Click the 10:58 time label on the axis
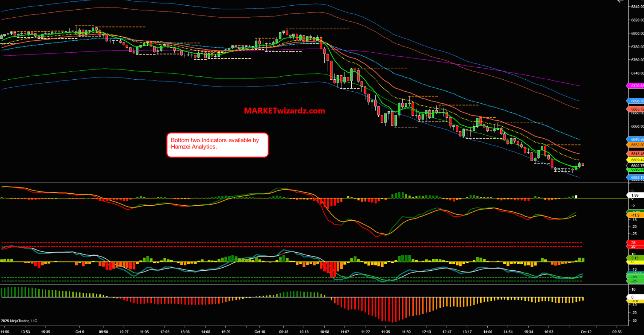The width and height of the screenshot is (644, 335). pos(325,332)
